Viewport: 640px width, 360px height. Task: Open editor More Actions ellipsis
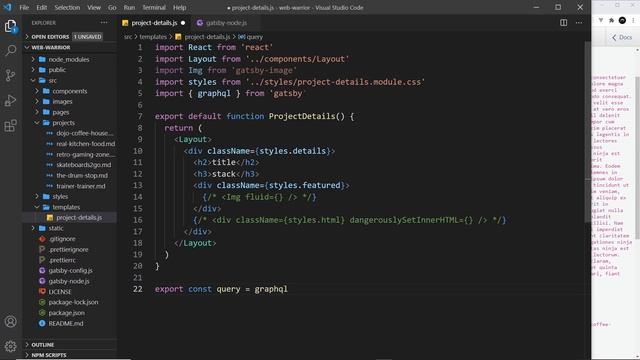pyautogui.click(x=579, y=23)
